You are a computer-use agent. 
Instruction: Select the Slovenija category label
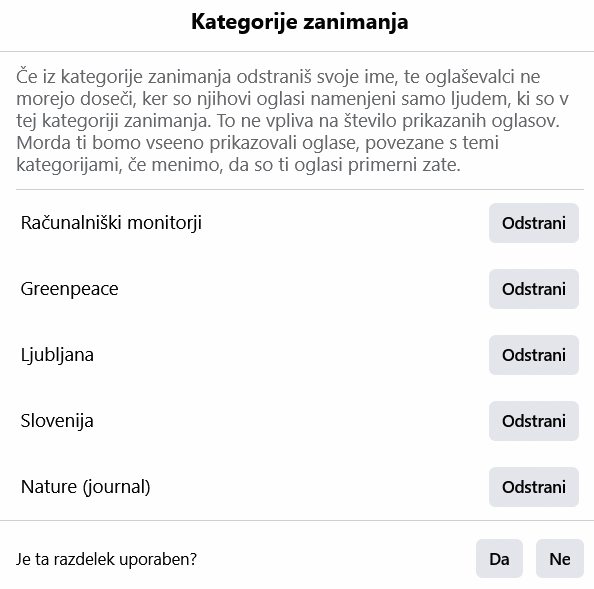tap(57, 421)
